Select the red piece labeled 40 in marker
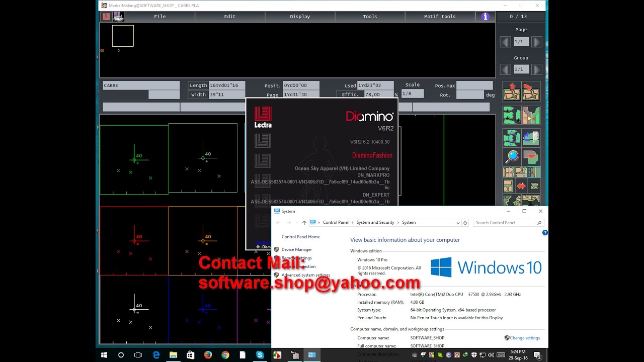644x362 pixels. (x=134, y=241)
